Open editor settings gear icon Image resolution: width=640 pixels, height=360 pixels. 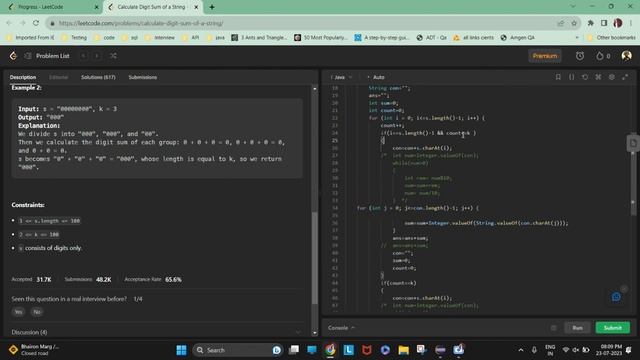coord(611,77)
